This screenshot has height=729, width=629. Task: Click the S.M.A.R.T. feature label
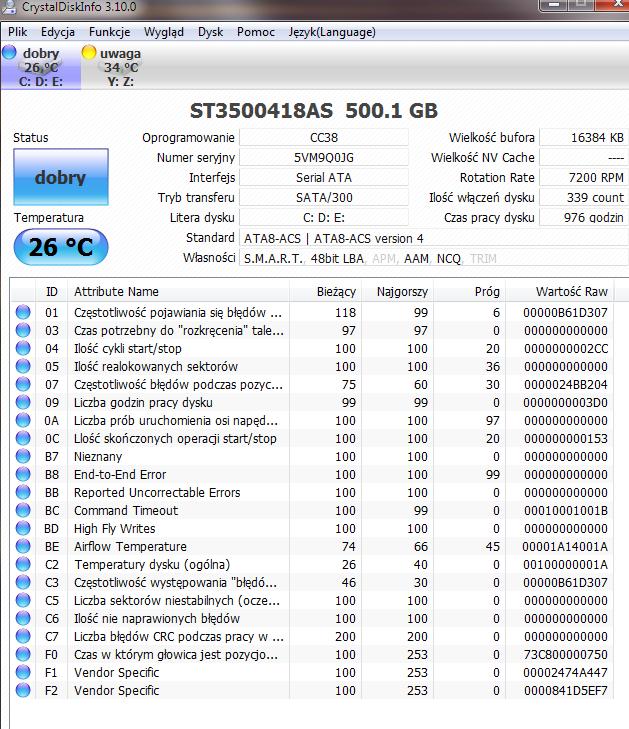[x=273, y=258]
